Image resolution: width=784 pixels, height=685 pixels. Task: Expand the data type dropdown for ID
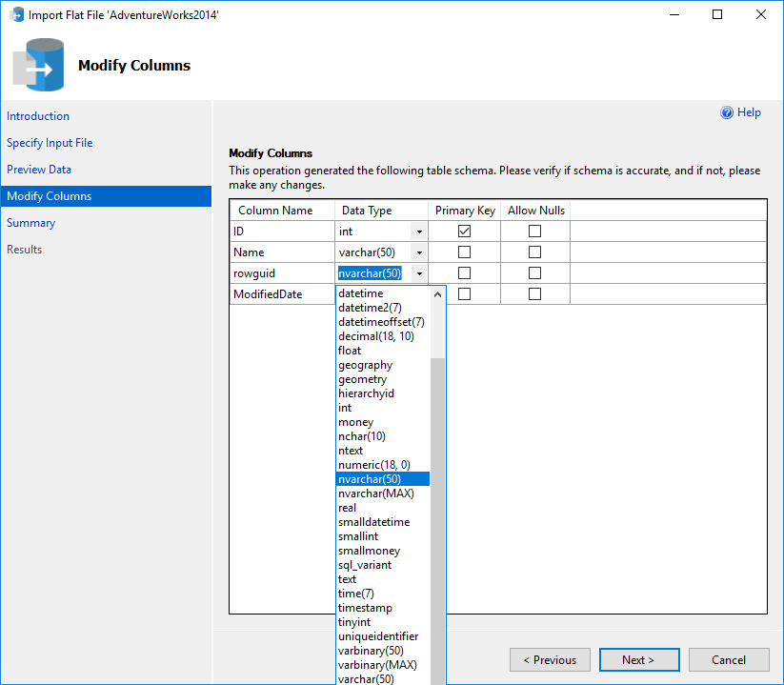point(419,232)
